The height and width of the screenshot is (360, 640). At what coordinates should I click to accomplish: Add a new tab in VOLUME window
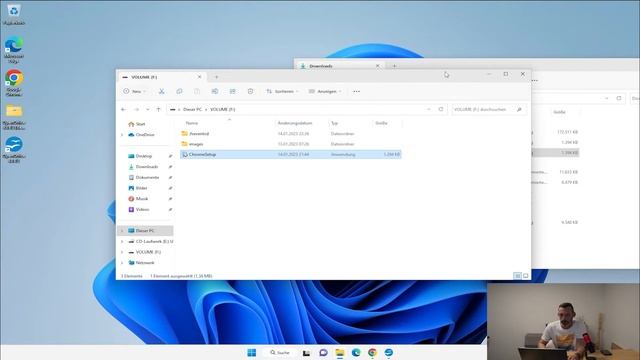(216, 77)
